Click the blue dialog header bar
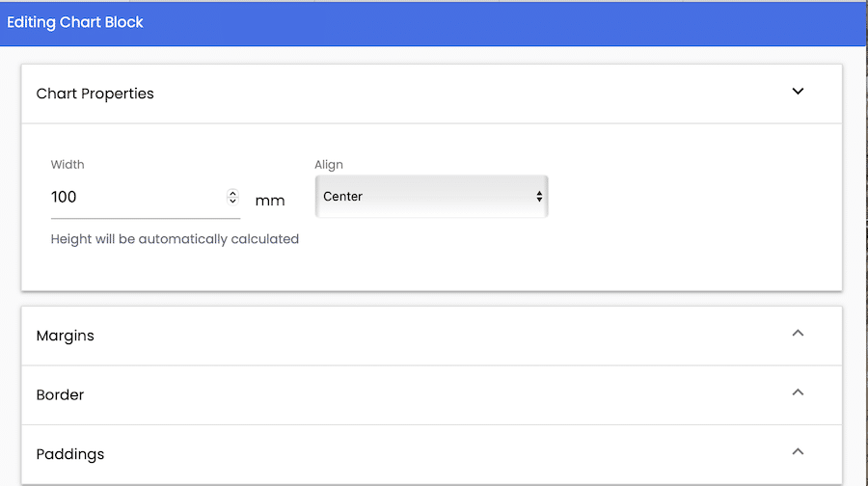868x486 pixels. pyautogui.click(x=433, y=23)
